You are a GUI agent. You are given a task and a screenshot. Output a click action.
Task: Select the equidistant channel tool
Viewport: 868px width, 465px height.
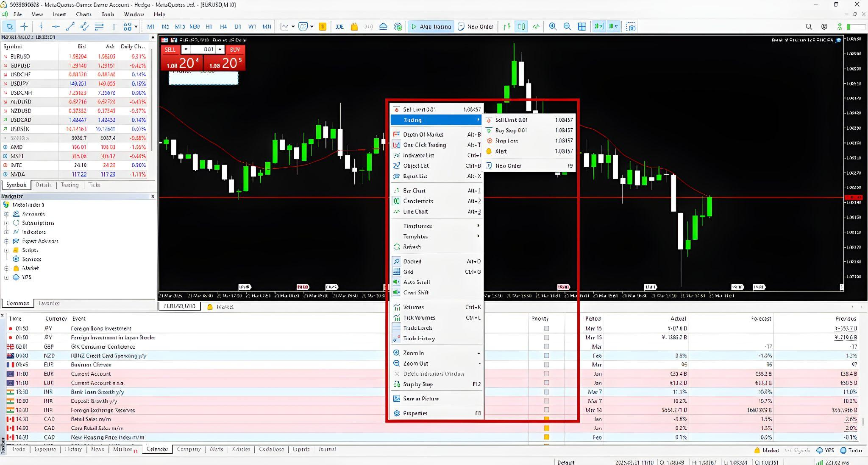pos(85,27)
